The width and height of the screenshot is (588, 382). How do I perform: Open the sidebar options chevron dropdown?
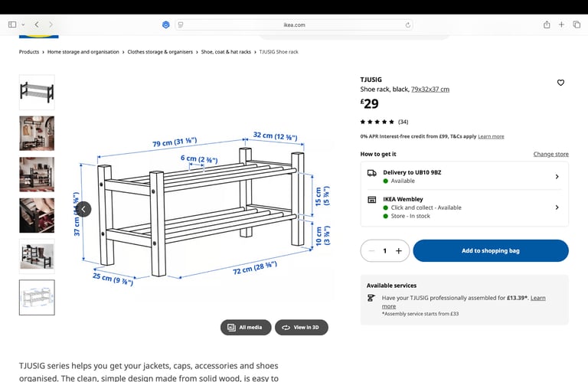pyautogui.click(x=23, y=24)
